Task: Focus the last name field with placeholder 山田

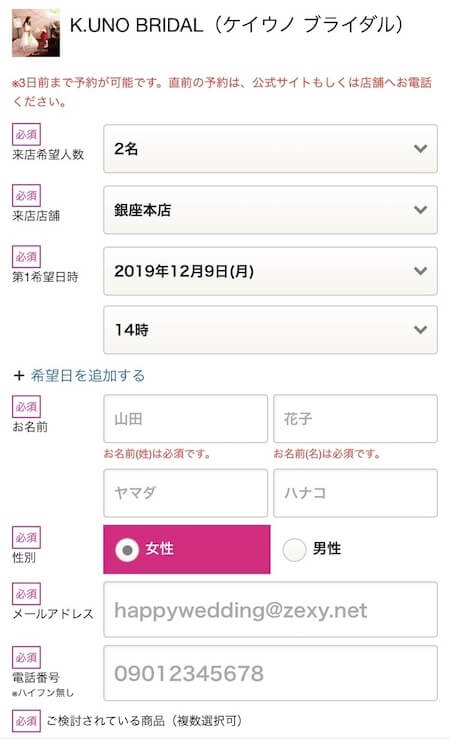Action: 185,419
